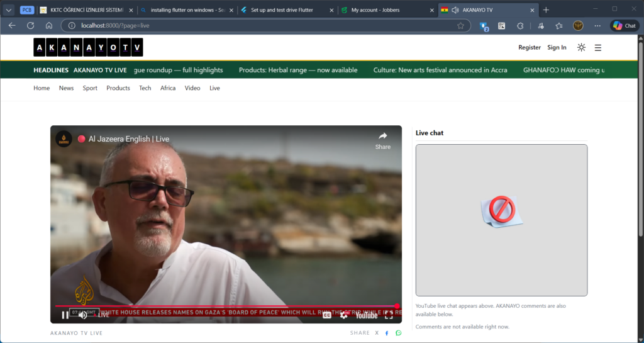Open the News nav item
The height and width of the screenshot is (343, 644).
coord(66,88)
